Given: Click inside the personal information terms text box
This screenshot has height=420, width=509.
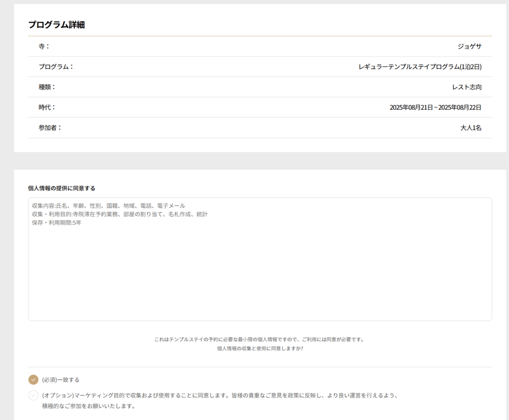Looking at the screenshot, I should 259,273.
